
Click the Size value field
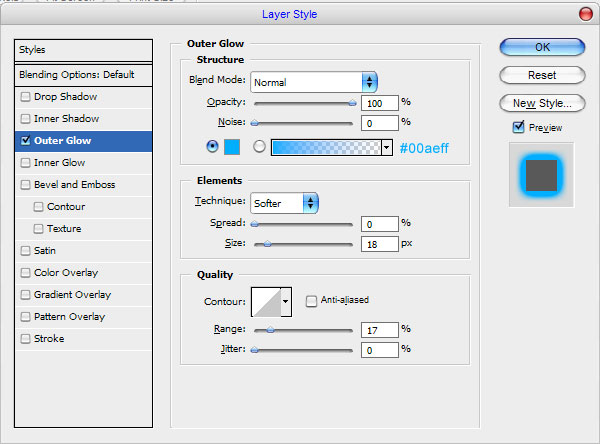[380, 244]
